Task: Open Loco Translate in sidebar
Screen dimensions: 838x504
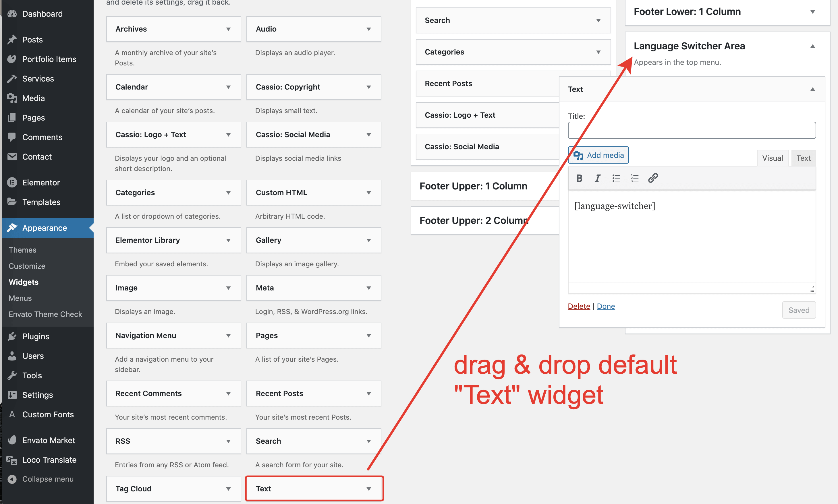Action: [x=49, y=460]
